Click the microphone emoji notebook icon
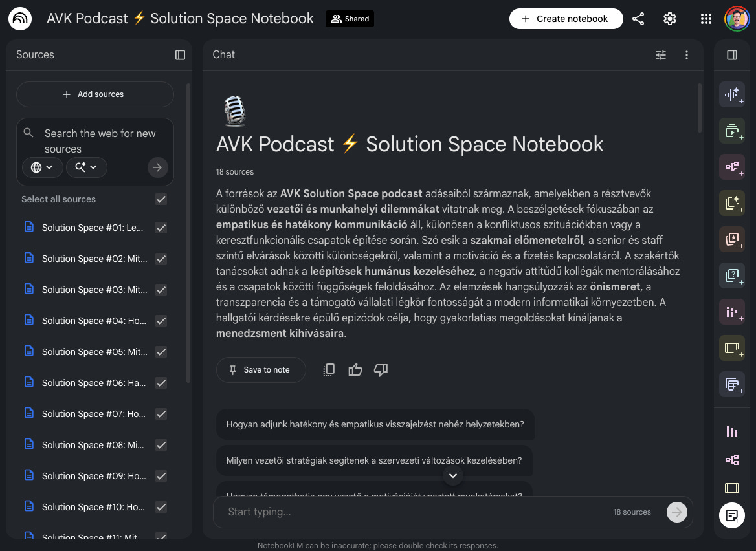 point(235,111)
